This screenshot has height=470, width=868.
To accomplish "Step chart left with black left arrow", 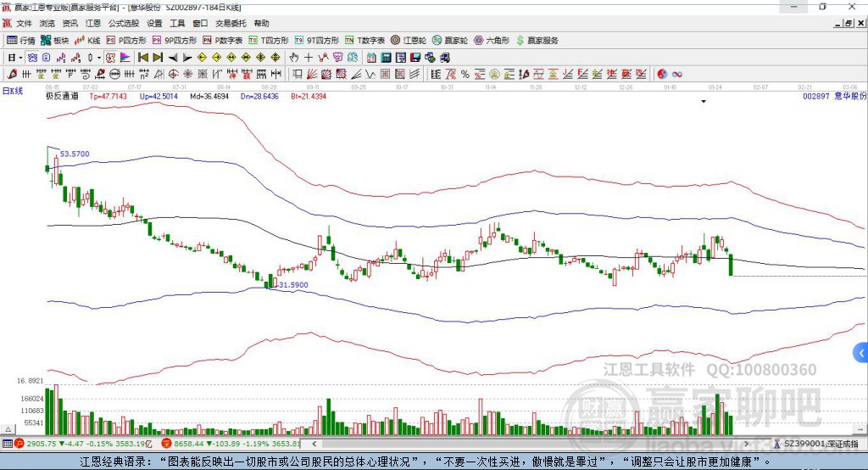I will 173,57.
